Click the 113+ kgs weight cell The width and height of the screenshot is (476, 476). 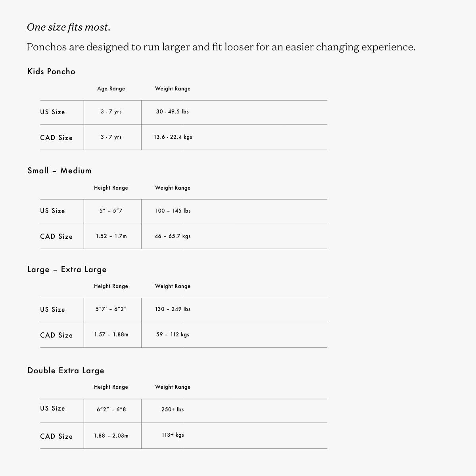(173, 435)
